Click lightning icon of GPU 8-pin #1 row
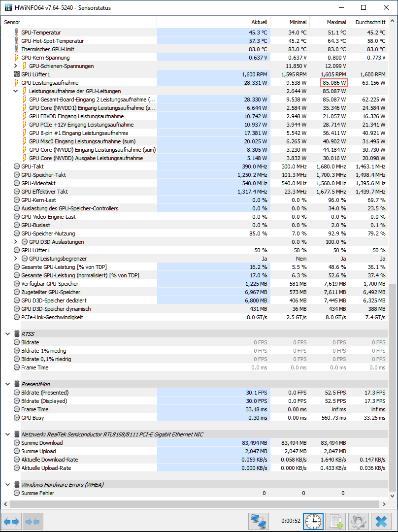The image size is (398, 532). pyautogui.click(x=24, y=133)
